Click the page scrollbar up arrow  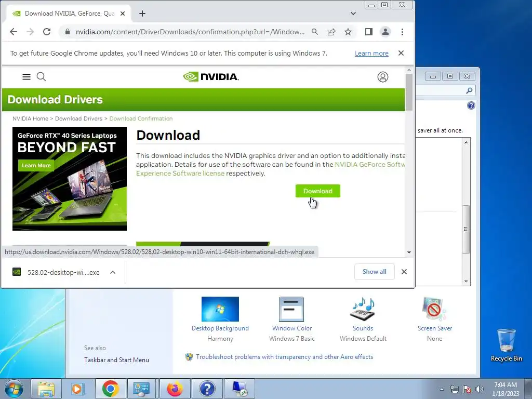point(409,70)
